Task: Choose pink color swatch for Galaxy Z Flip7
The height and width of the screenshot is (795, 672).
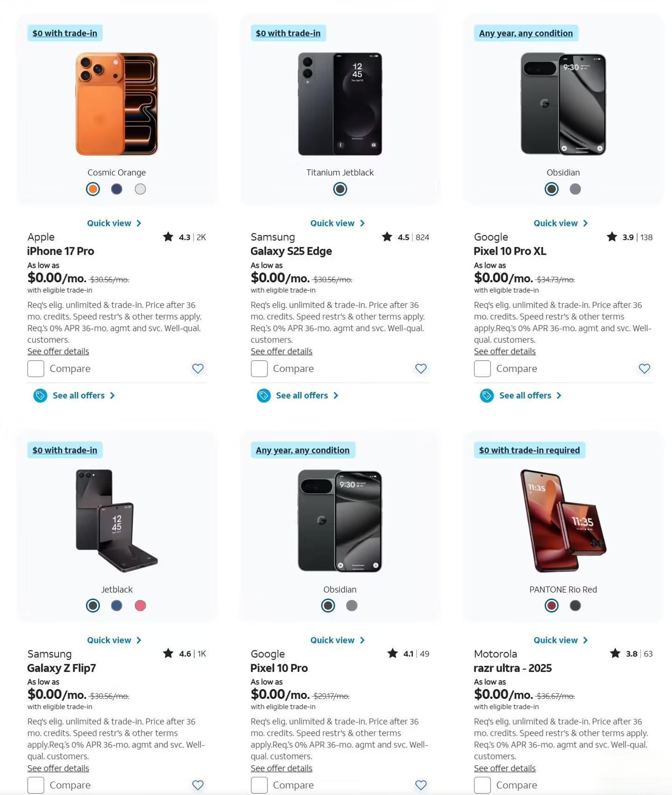Action: pyautogui.click(x=140, y=606)
